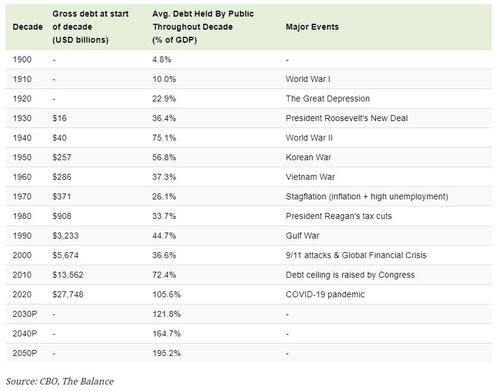
Task: Click the COVID-19 pandemic cell
Action: pos(325,295)
